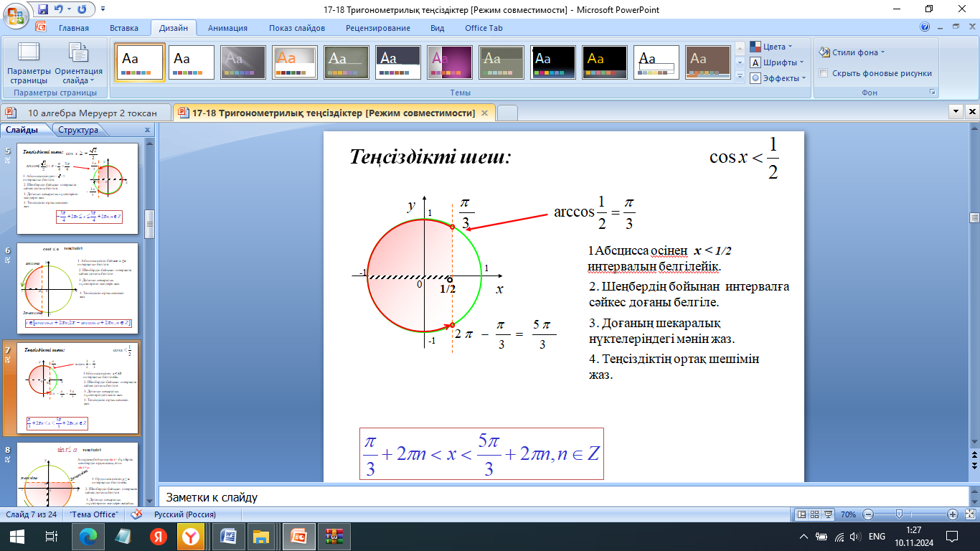Open Фон group dialog launcher
This screenshot has height=551, width=980.
933,93
